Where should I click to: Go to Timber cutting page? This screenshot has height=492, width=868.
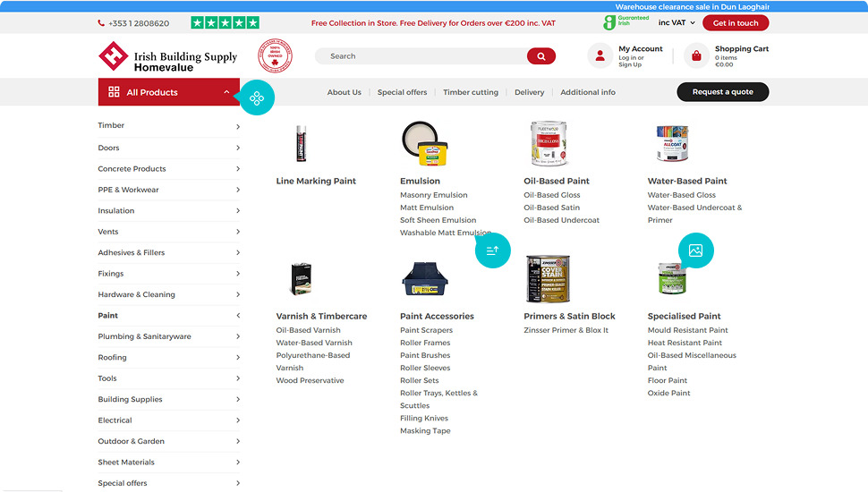tap(470, 92)
